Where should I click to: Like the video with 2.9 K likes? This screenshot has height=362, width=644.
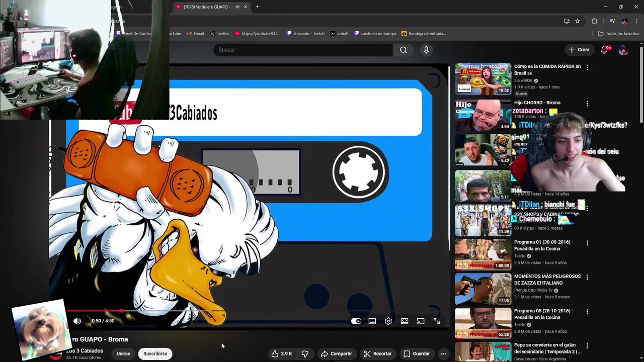pyautogui.click(x=282, y=354)
